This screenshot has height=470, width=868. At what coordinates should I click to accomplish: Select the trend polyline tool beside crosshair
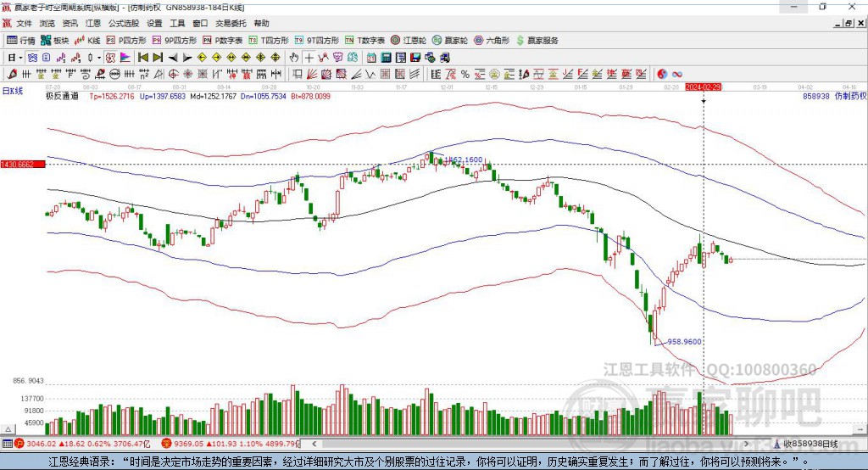(x=323, y=58)
